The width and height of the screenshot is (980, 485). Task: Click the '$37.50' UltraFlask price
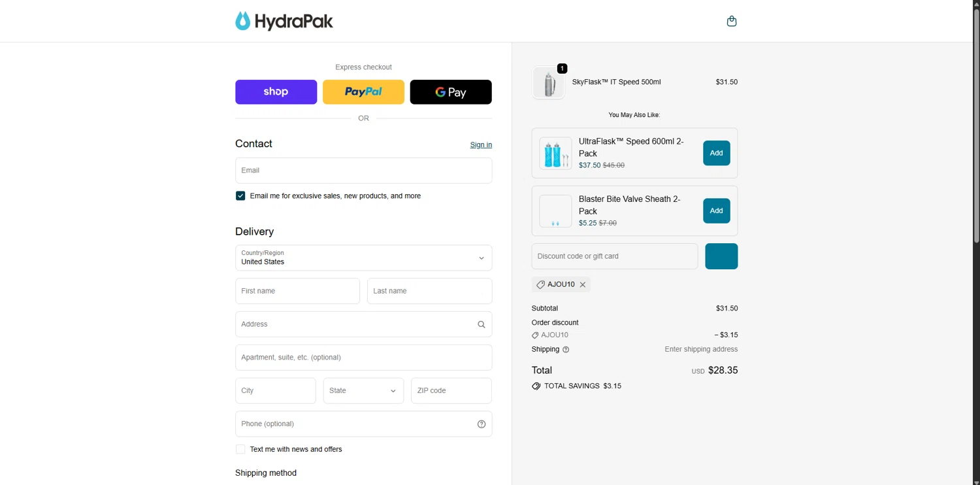click(589, 165)
